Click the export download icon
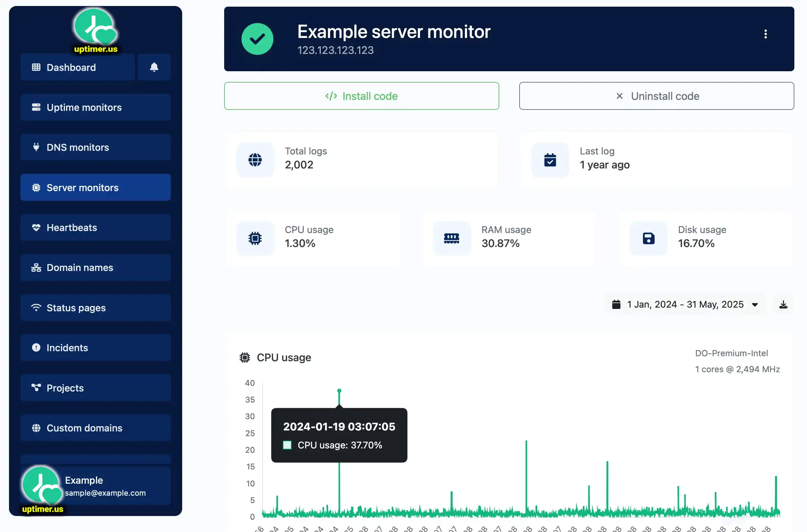The image size is (807, 532). pos(783,304)
